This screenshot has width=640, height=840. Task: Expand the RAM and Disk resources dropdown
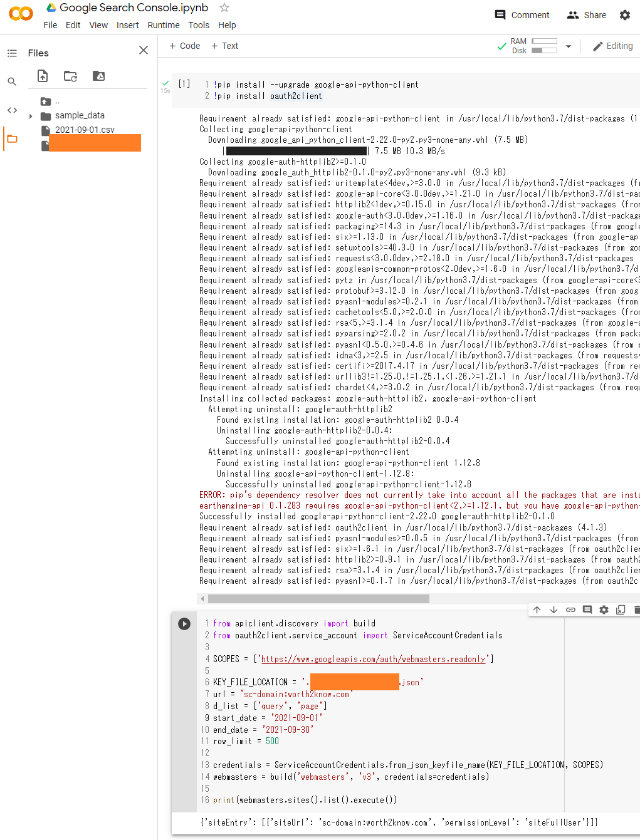point(568,46)
